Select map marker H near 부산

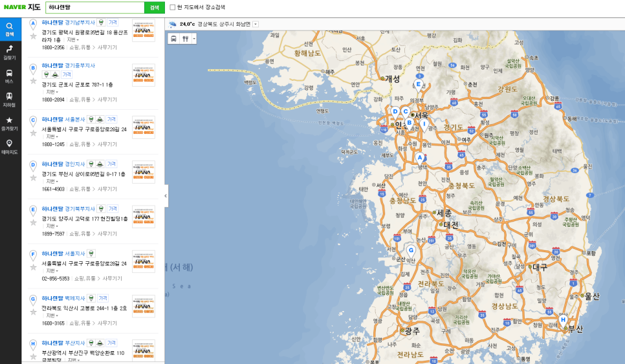563,321
